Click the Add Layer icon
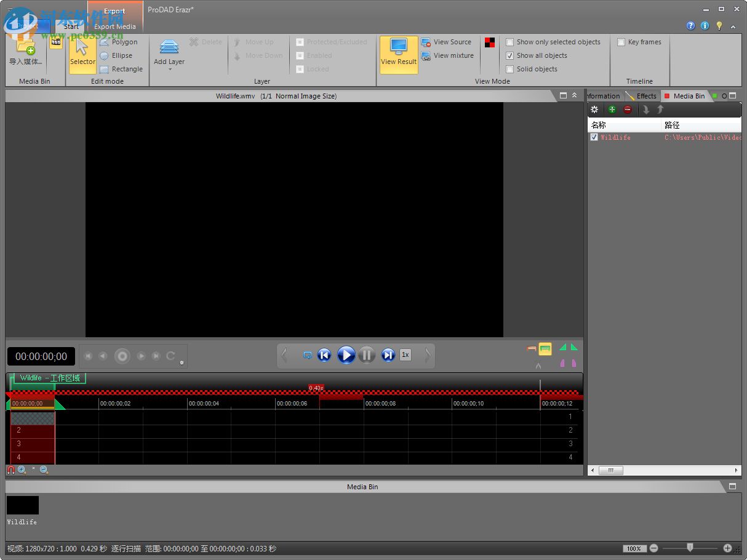747x560 pixels. click(169, 47)
